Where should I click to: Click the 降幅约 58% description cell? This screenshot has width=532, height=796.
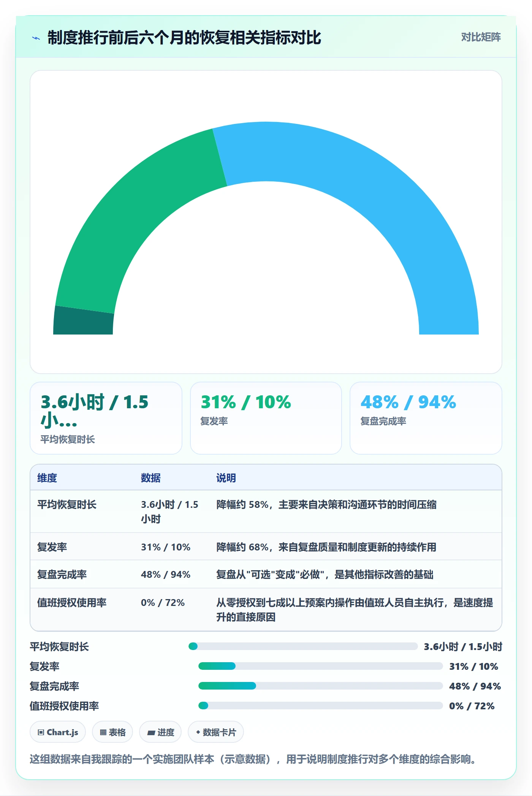326,504
